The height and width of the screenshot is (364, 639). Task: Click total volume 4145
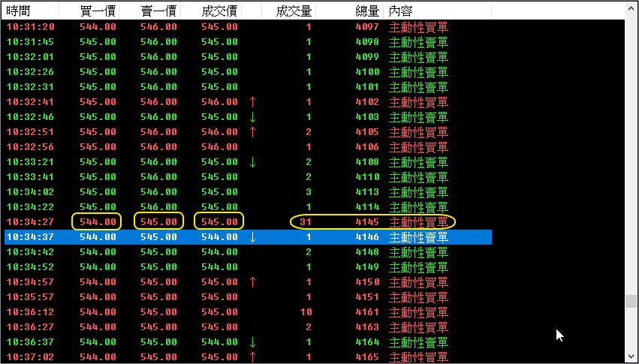point(366,222)
